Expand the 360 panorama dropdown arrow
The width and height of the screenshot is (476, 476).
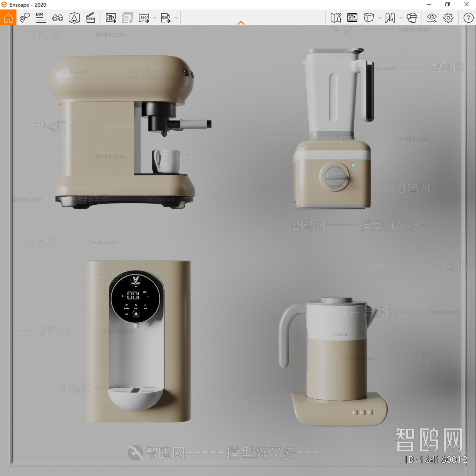tap(155, 18)
